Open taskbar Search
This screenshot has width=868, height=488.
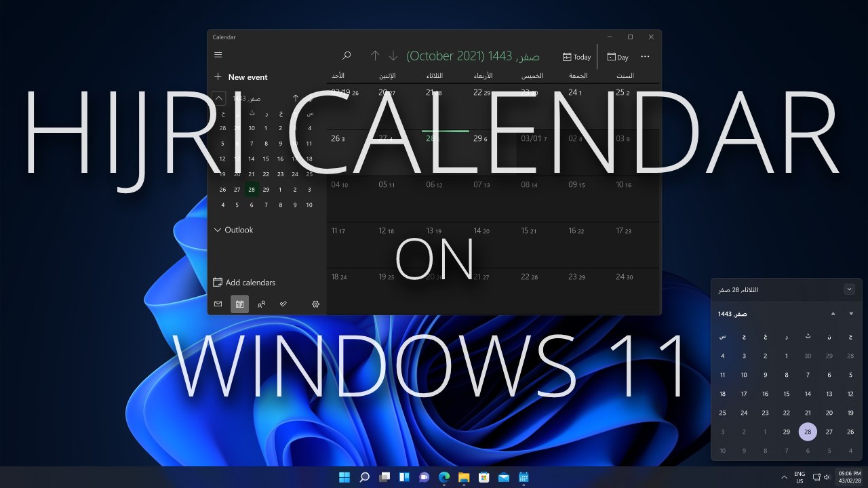(364, 477)
